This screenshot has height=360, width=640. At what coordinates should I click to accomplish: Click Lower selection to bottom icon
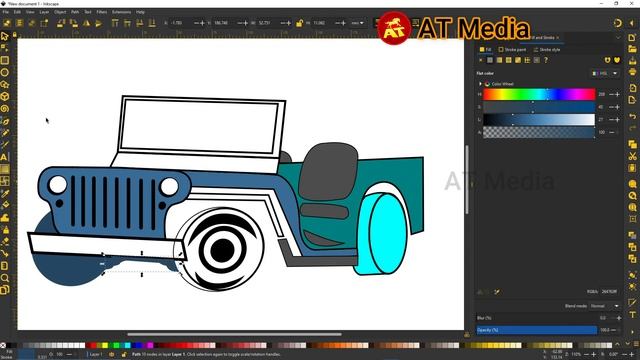(152, 23)
